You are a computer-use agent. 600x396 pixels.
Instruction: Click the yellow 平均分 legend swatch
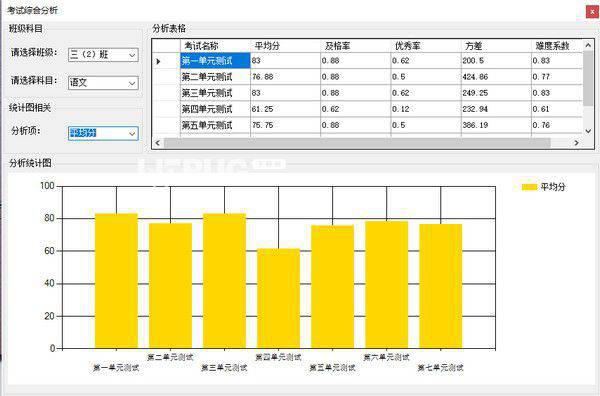pyautogui.click(x=529, y=187)
